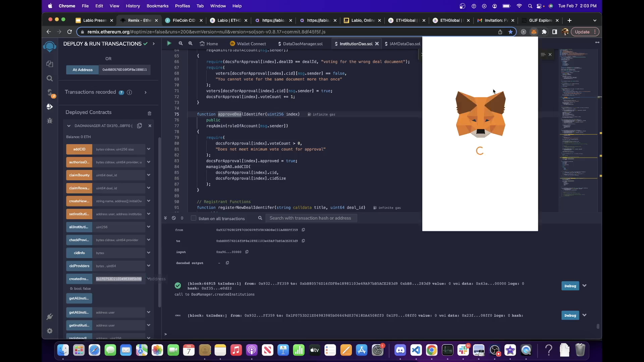Expand Transactions recorded section
The height and width of the screenshot is (362, 644).
tap(146, 92)
